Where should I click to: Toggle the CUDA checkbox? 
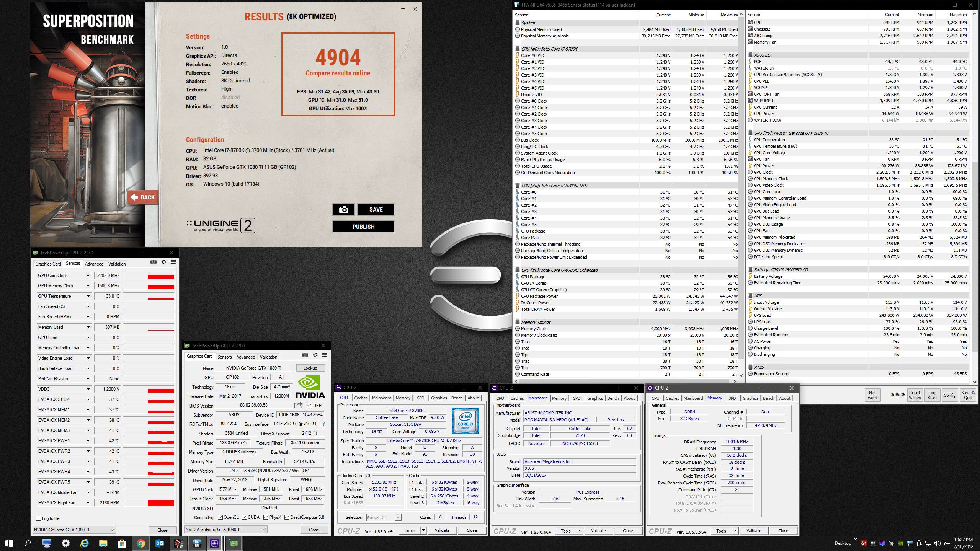pyautogui.click(x=244, y=517)
